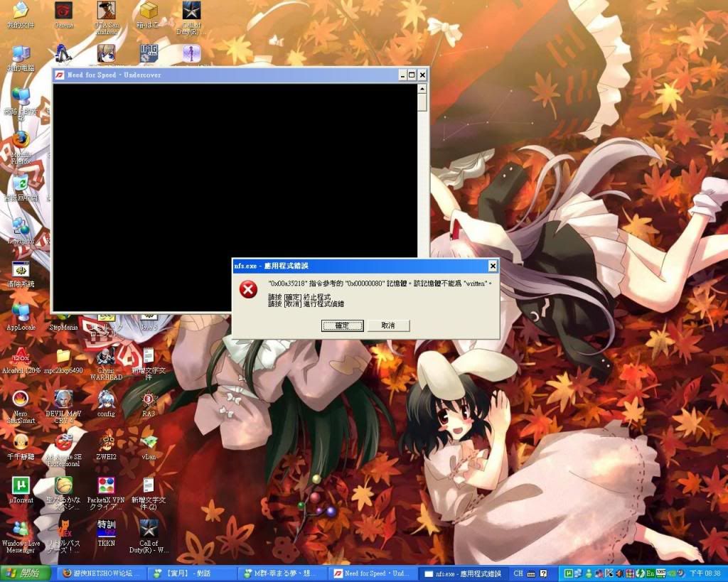Select the mpc2kxp6490 folder icon
Screen dimensions: 728x582
[63, 360]
